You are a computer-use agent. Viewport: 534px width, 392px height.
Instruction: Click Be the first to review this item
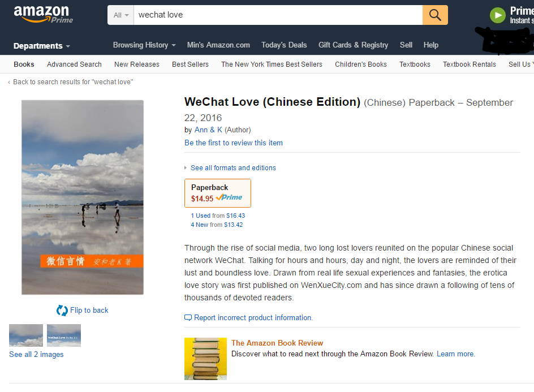(x=234, y=143)
